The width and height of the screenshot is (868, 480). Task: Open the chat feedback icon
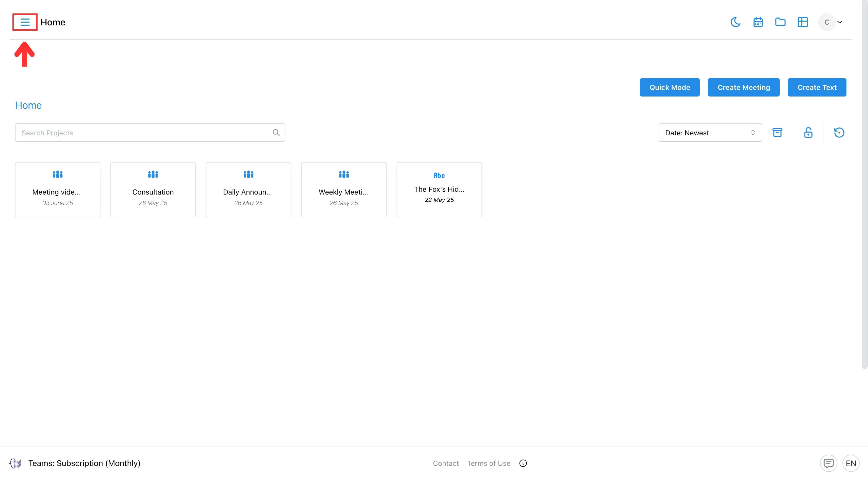[x=828, y=463]
